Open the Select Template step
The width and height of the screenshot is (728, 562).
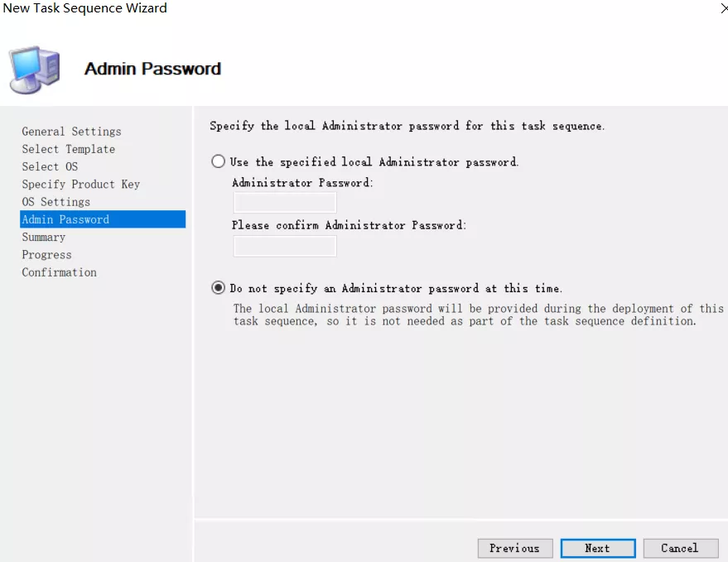(68, 149)
